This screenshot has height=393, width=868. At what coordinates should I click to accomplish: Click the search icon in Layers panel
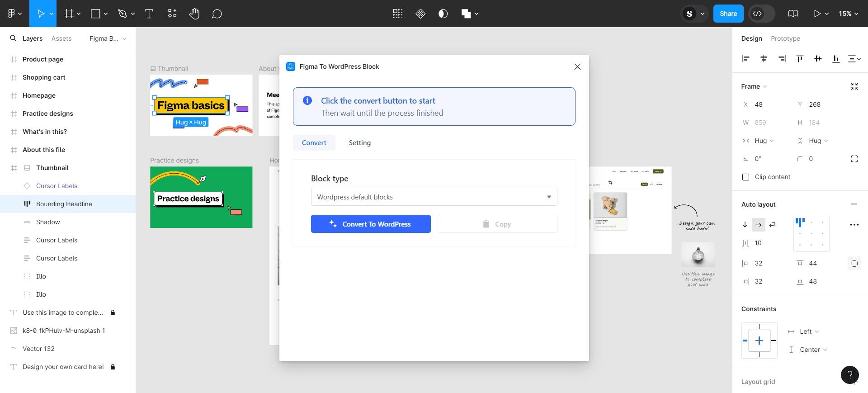click(x=13, y=38)
